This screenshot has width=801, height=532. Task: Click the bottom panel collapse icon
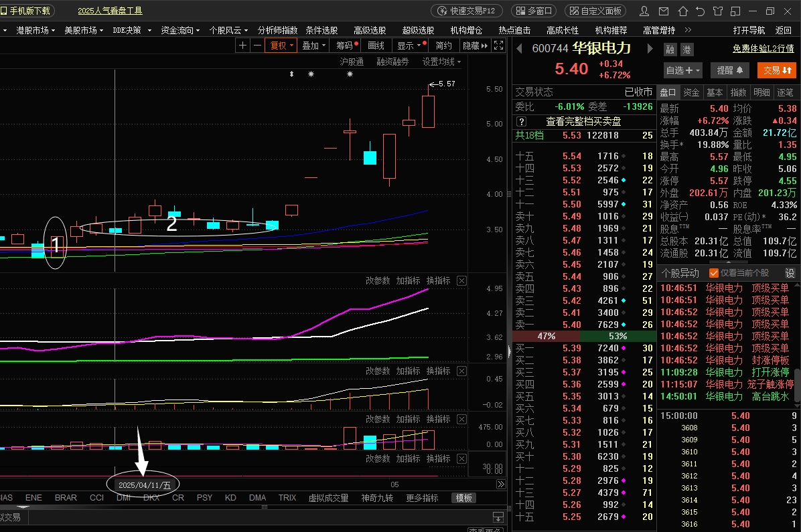click(498, 517)
